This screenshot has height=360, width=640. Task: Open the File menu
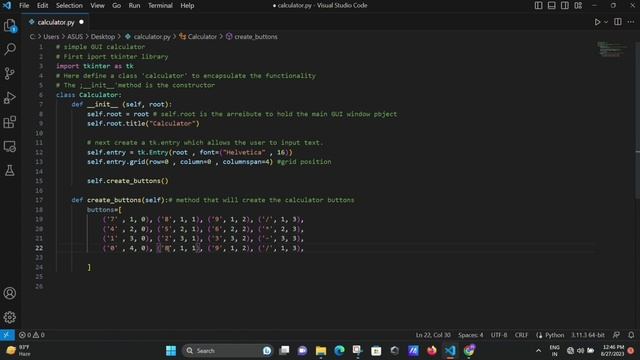24,5
